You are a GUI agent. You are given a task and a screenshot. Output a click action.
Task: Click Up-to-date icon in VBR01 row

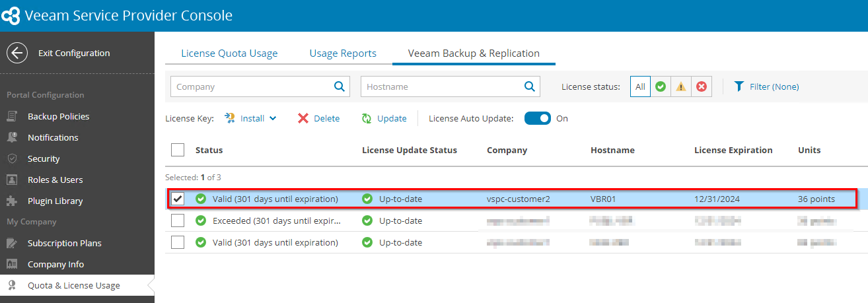click(x=367, y=199)
